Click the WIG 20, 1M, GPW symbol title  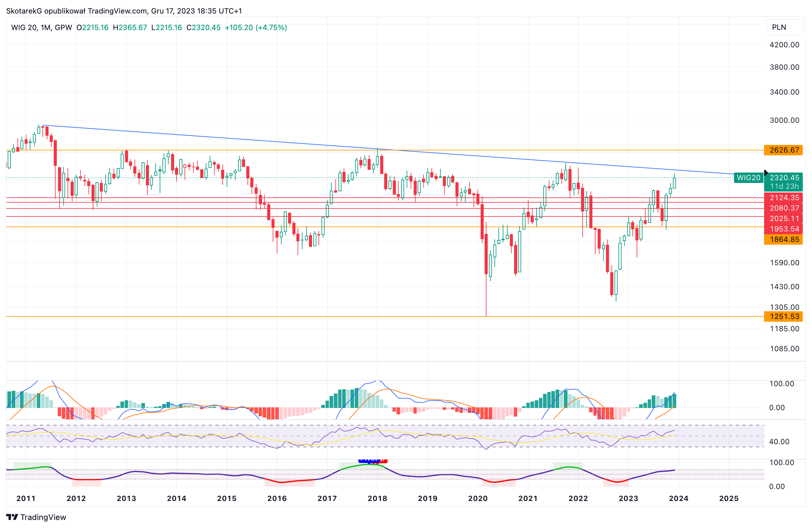point(42,28)
